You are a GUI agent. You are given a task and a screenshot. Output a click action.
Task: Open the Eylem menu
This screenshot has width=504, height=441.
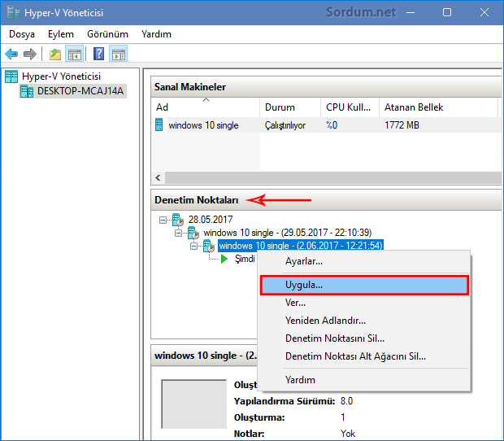[61, 34]
